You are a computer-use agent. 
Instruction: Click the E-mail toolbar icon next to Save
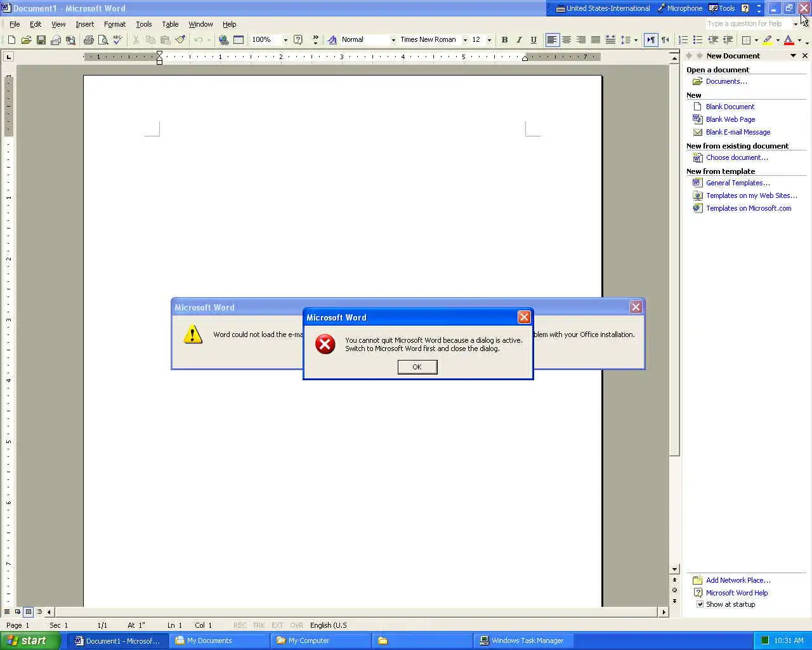coord(56,40)
